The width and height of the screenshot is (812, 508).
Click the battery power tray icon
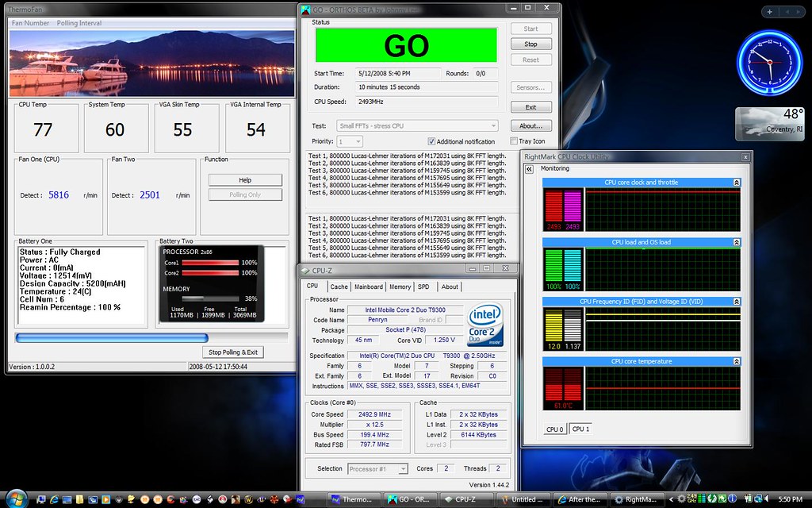click(749, 498)
